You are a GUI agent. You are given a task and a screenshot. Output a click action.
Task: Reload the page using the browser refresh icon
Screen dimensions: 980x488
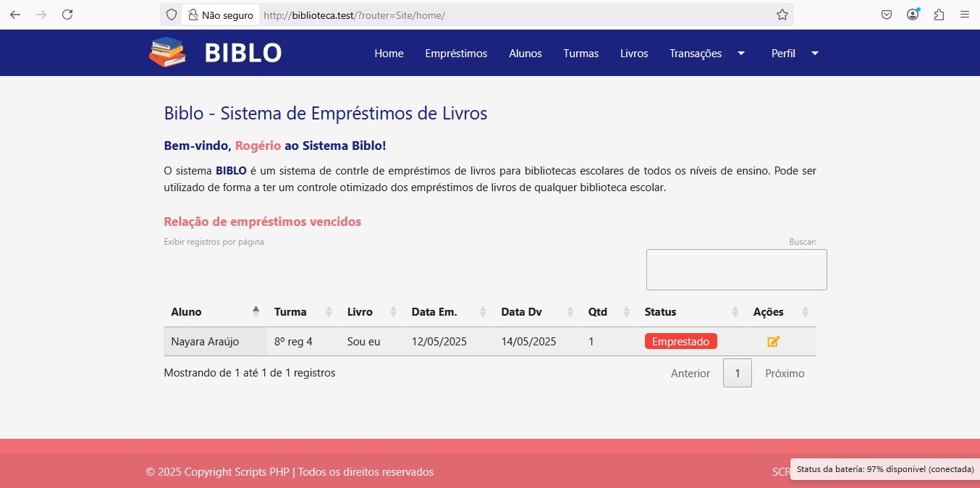pyautogui.click(x=67, y=14)
